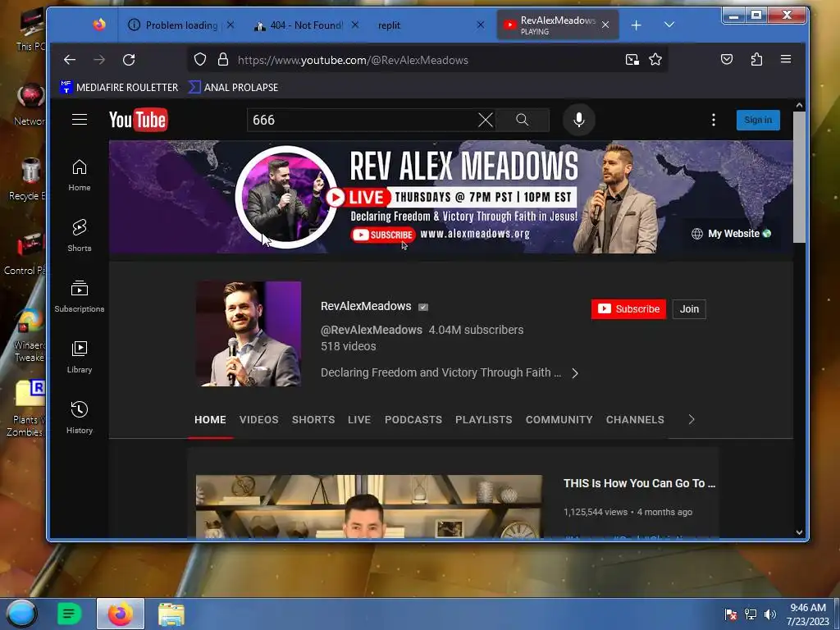
Task: Open the CHANNELS channel tab
Action: point(635,419)
